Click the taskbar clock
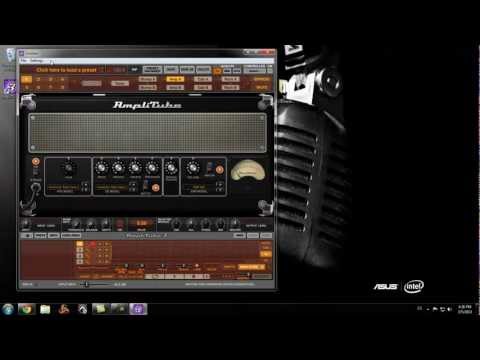This screenshot has height=360, width=480. tap(465, 309)
